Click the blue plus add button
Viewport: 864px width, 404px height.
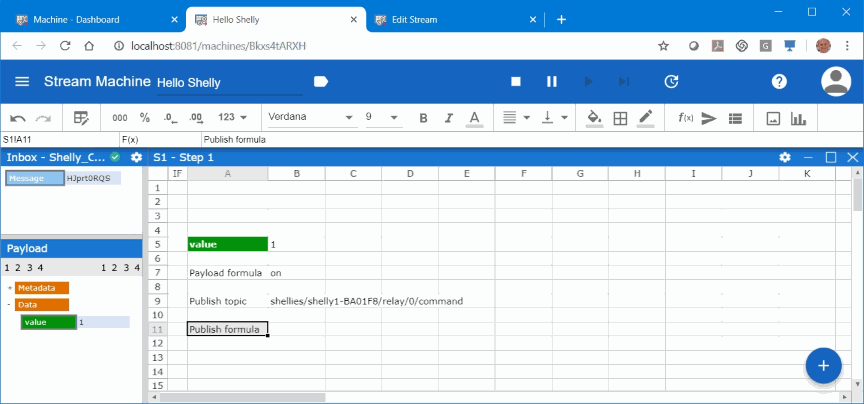tap(823, 366)
